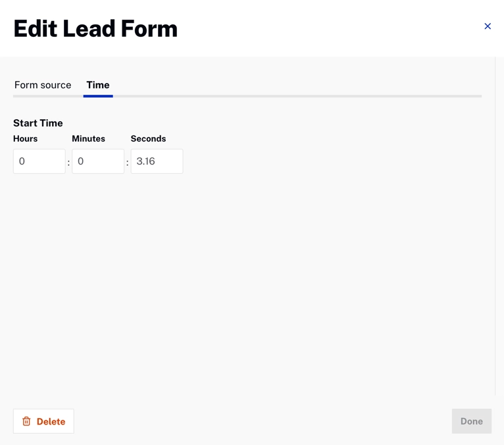Image resolution: width=504 pixels, height=445 pixels.
Task: Switch to the Form source tab
Action: click(43, 85)
